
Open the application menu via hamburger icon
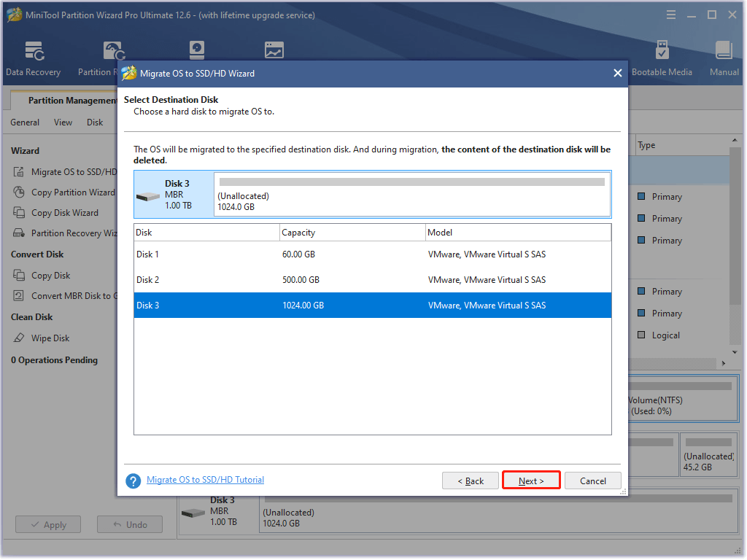[x=670, y=14]
